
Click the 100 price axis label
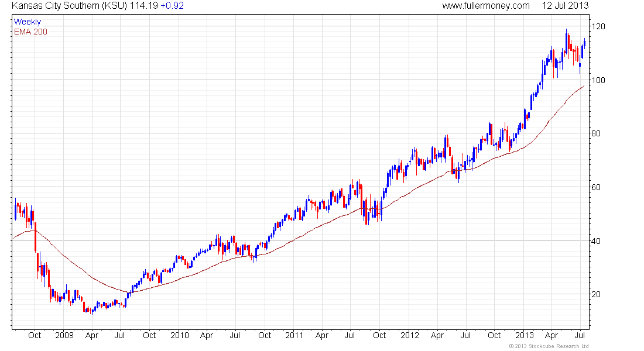coord(598,80)
